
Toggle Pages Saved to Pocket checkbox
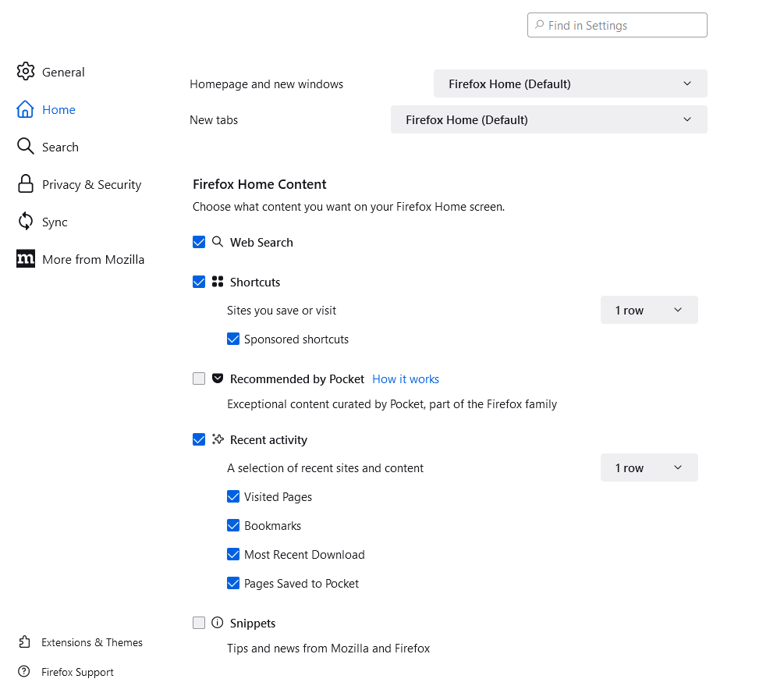coord(233,583)
